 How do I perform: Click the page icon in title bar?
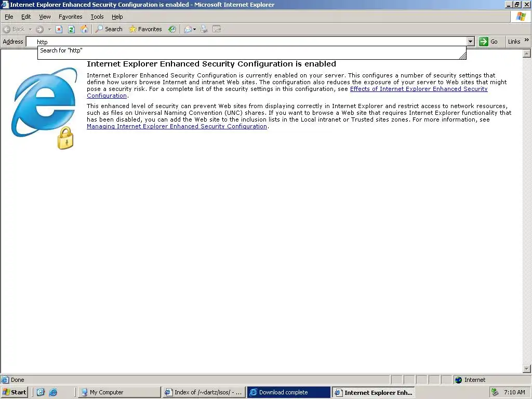point(4,4)
